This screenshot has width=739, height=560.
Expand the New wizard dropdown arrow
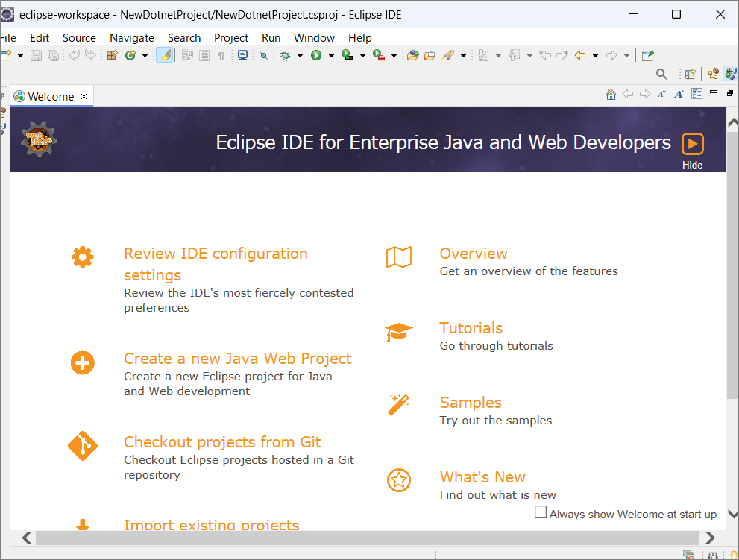(20, 56)
